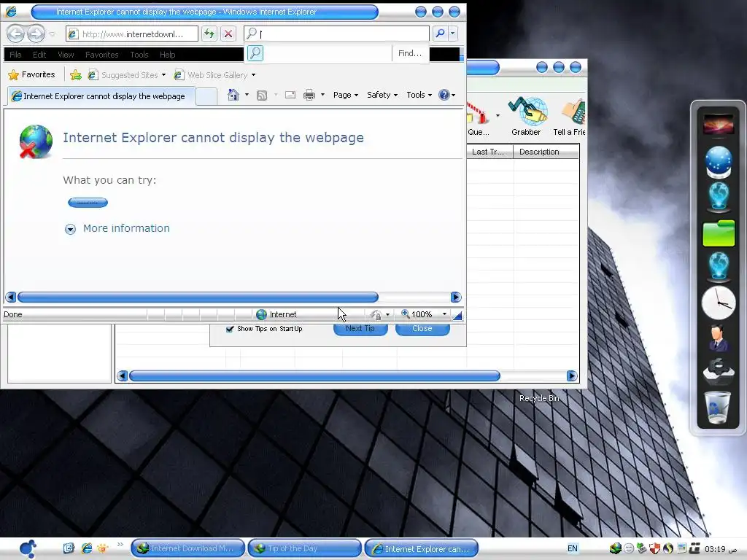
Task: Click IE scrollbar right arrow
Action: pyautogui.click(x=455, y=297)
